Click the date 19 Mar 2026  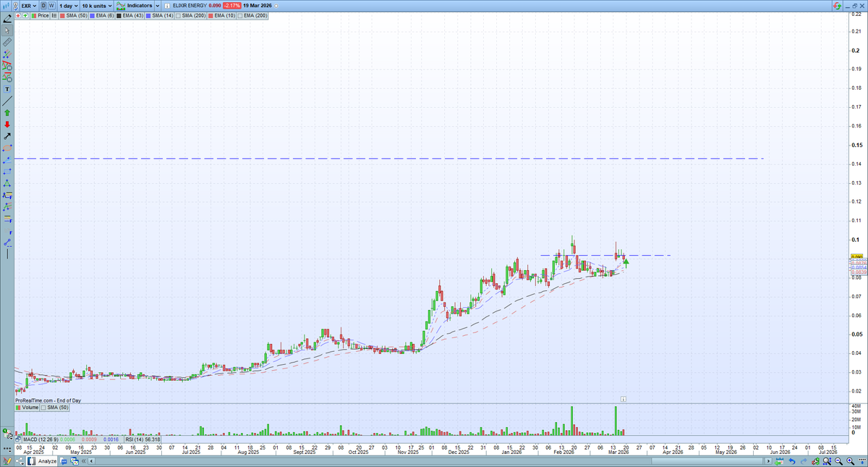(x=258, y=6)
